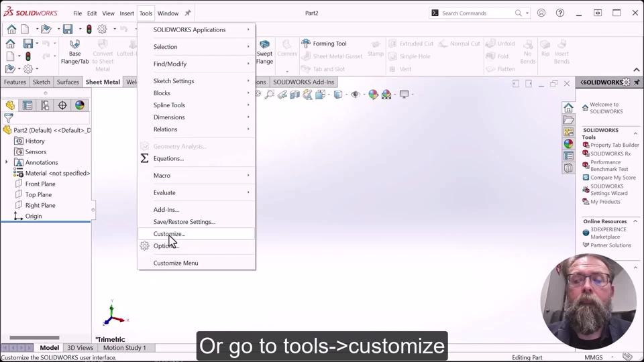Open Property Tab Builder link
Screen dimensions: 644x362
pos(614,145)
